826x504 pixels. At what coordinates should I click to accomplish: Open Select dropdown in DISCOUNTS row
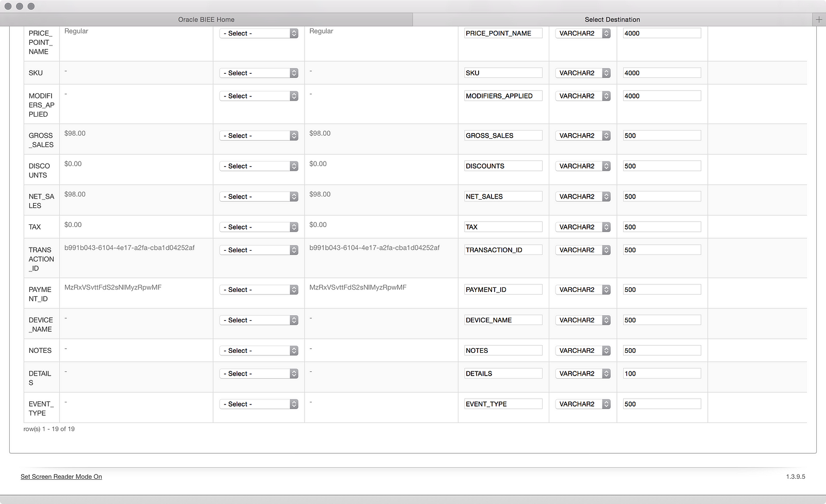(x=259, y=166)
